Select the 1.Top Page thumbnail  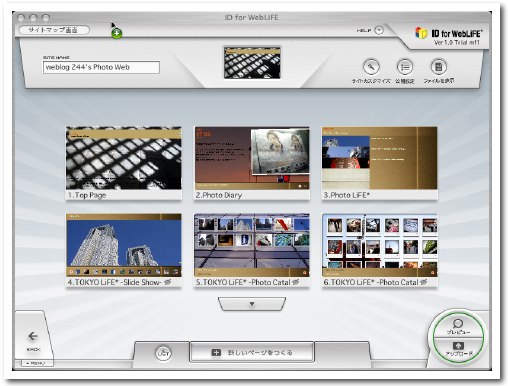tap(124, 163)
